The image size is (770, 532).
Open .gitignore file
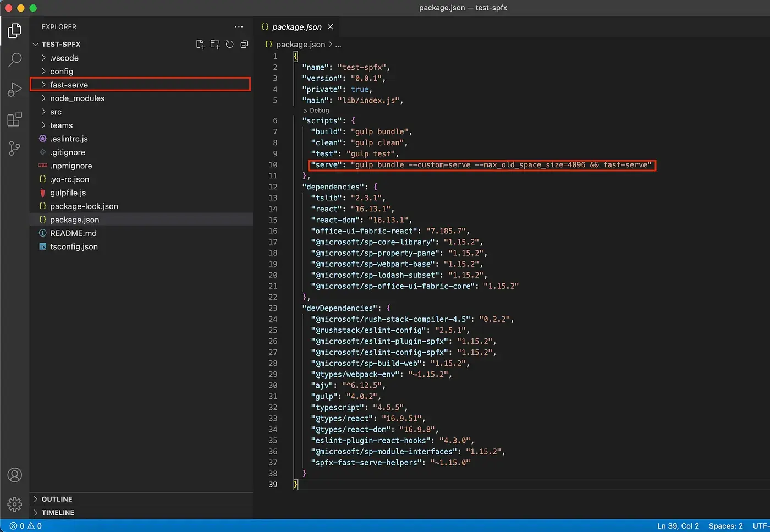[141, 152]
